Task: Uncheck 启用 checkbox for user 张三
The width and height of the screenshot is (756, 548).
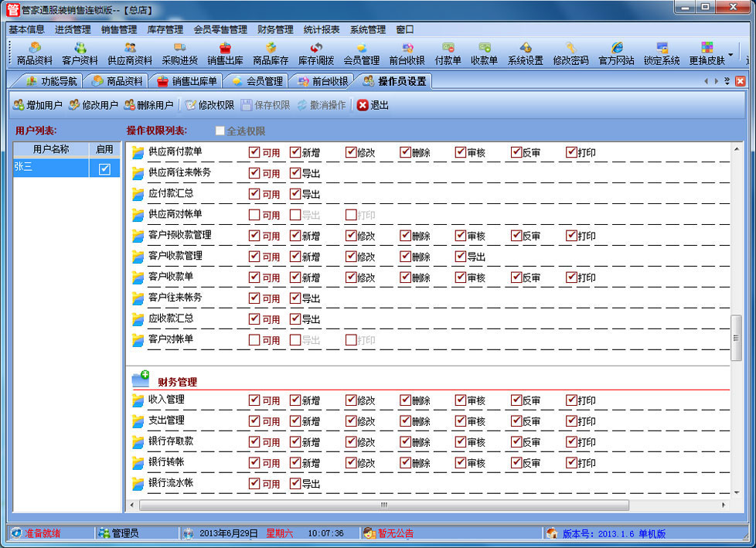Action: point(105,169)
